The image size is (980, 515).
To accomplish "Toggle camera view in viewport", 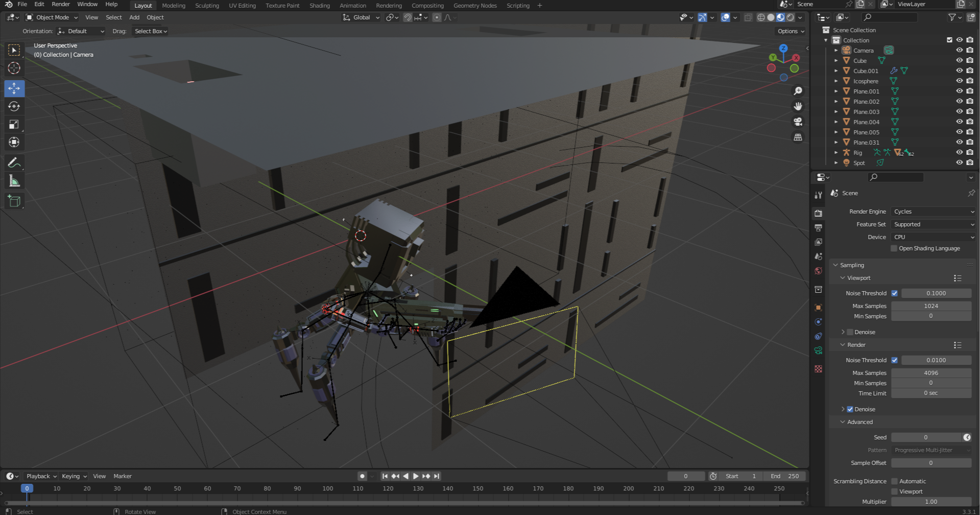I will [x=798, y=122].
